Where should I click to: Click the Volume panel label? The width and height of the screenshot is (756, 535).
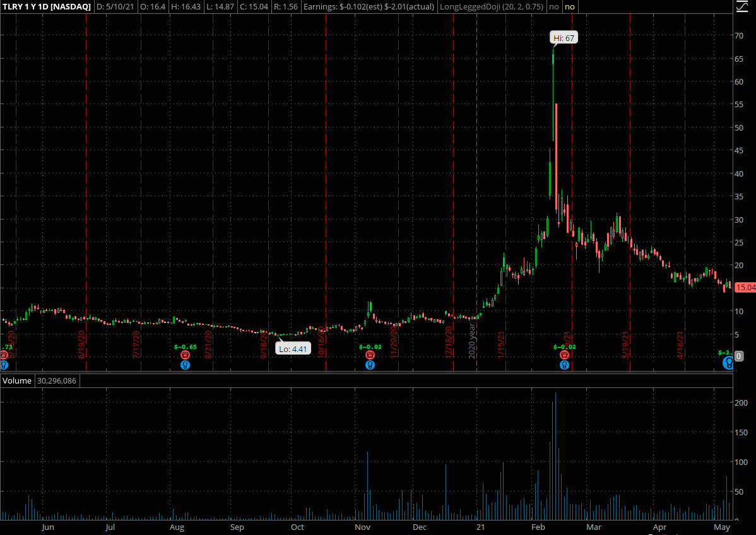(x=17, y=381)
